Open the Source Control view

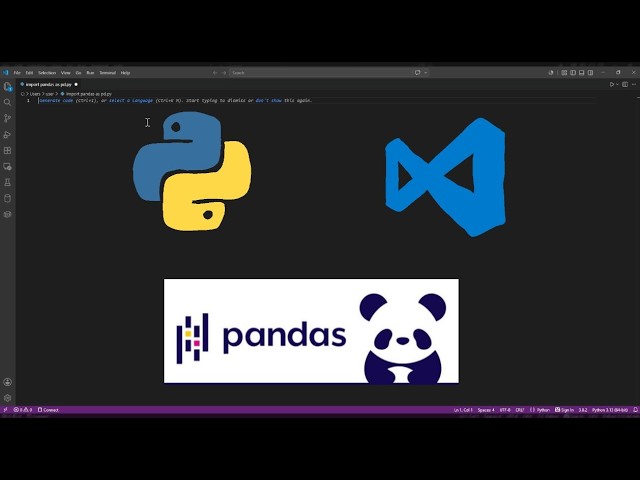tap(7, 118)
